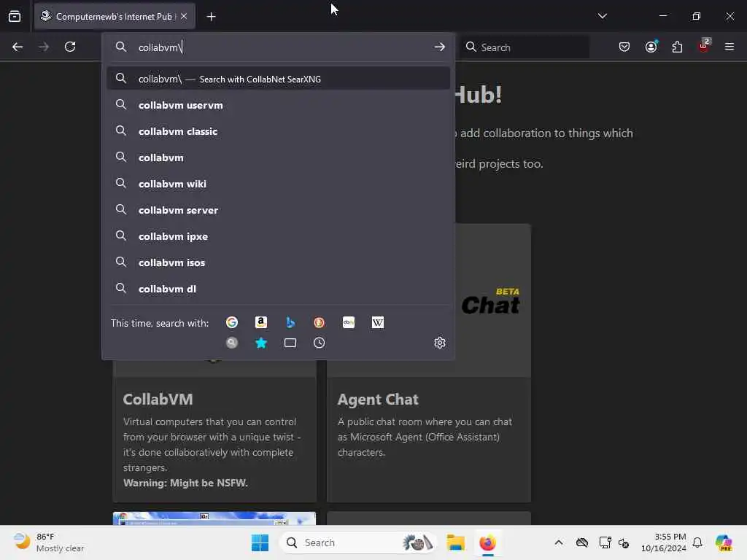Open the weather widget showing 86°F
Screen dimensions: 747x560
pyautogui.click(x=48, y=542)
